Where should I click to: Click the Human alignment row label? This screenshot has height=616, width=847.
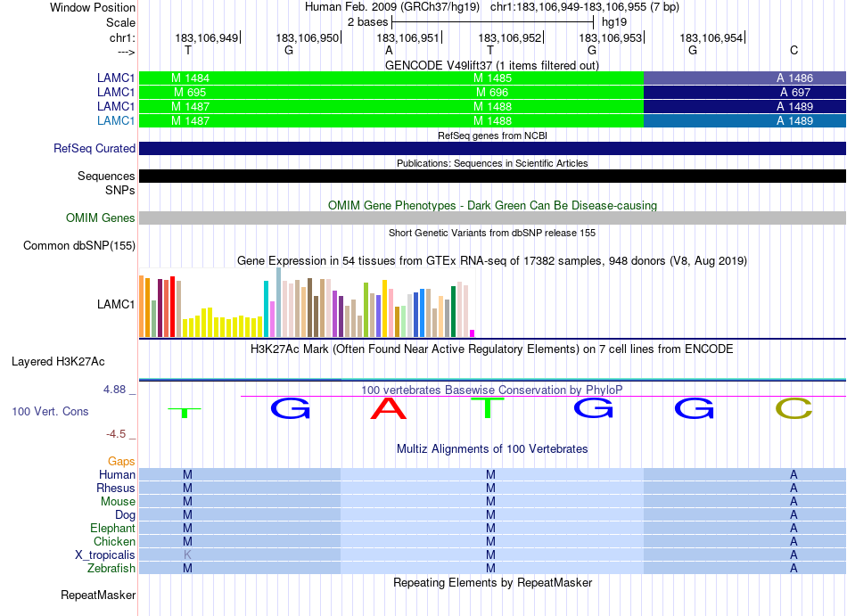117,474
